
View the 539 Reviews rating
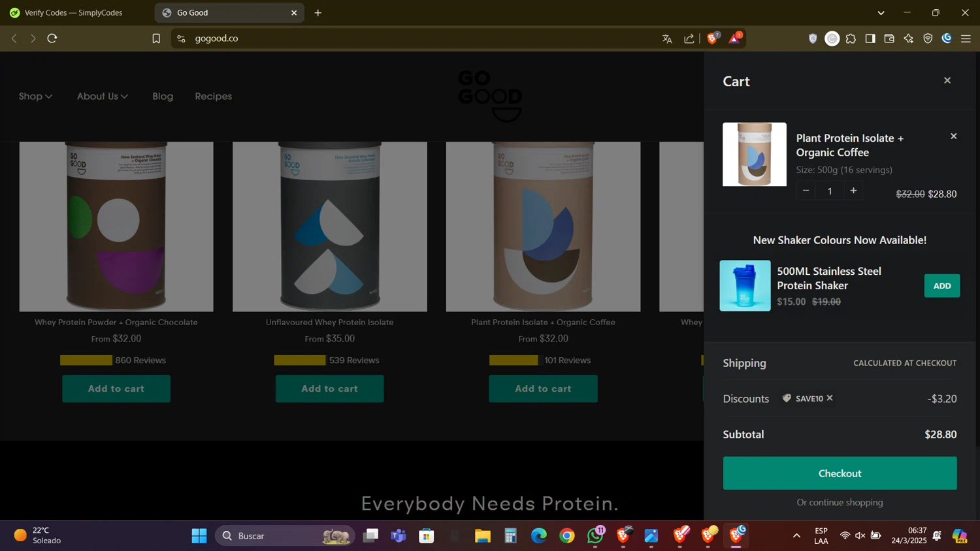(327, 360)
